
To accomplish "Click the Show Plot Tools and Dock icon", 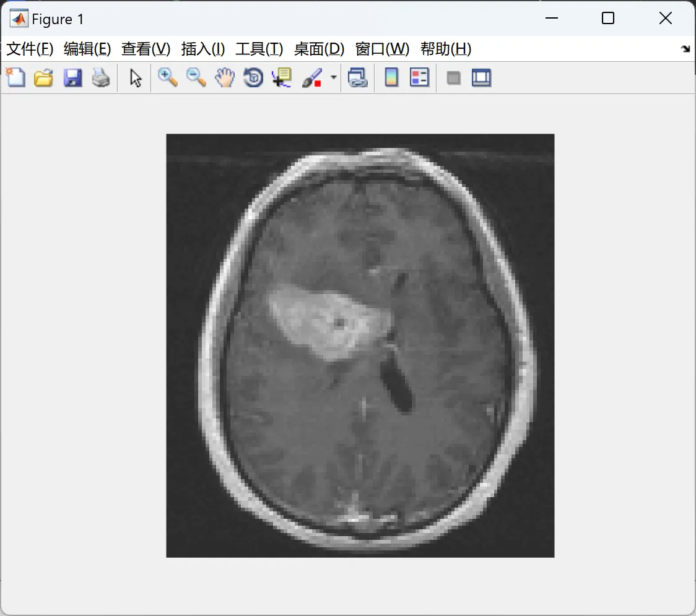I will [x=481, y=77].
